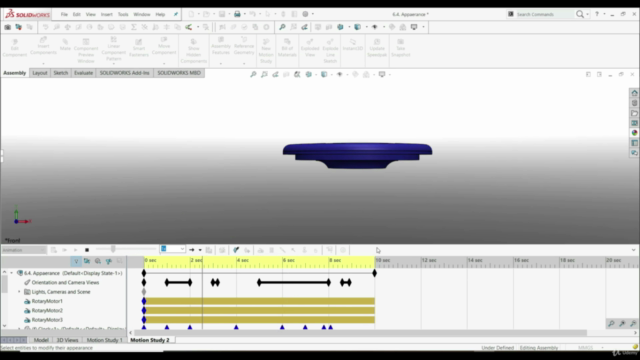Open SOLIDWORKS Resources home icon in task pane
The height and width of the screenshot is (360, 640).
[x=634, y=93]
